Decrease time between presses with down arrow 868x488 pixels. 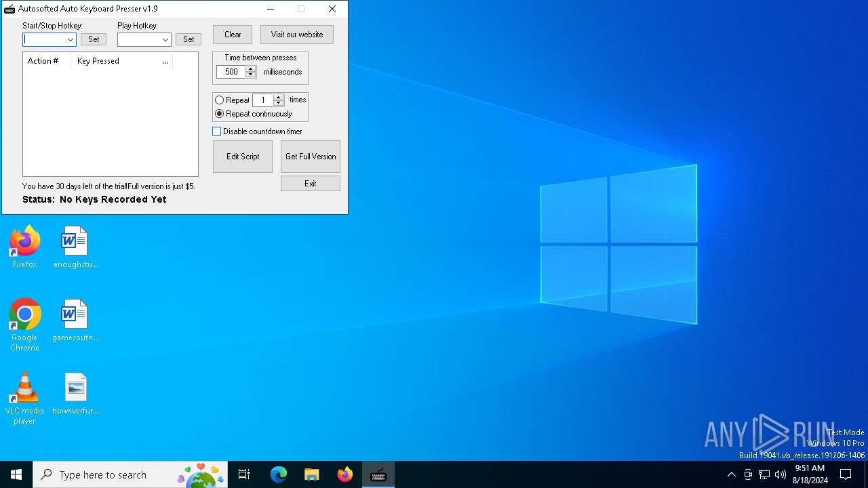click(x=251, y=75)
